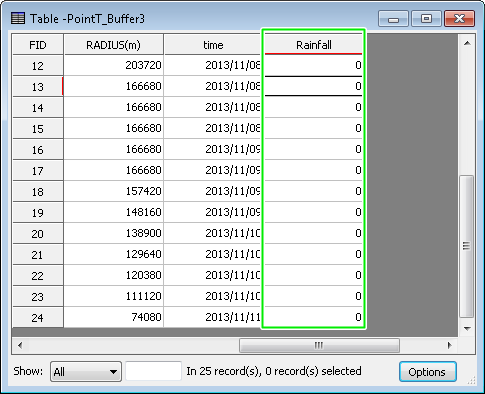This screenshot has height=394, width=485.
Task: Click the Options button
Action: [x=427, y=371]
